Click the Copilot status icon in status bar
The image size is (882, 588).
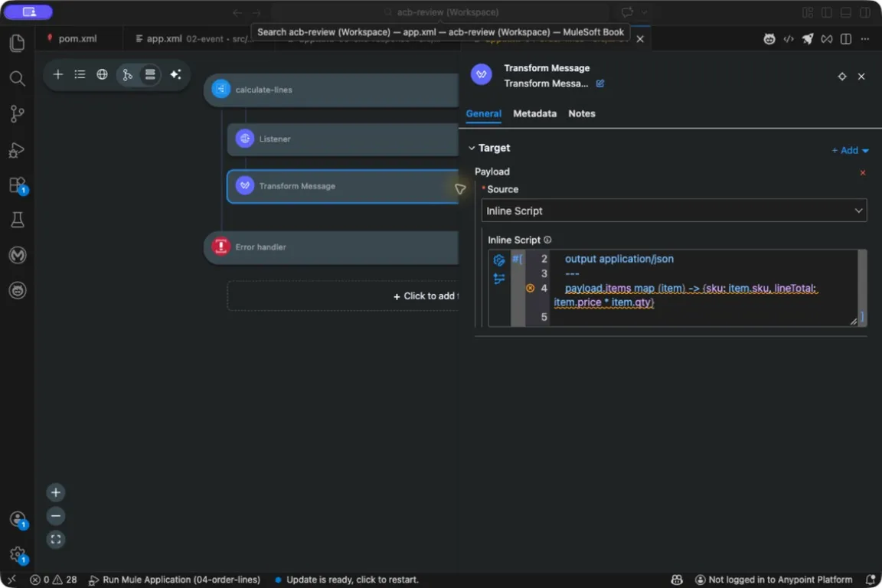click(x=677, y=580)
